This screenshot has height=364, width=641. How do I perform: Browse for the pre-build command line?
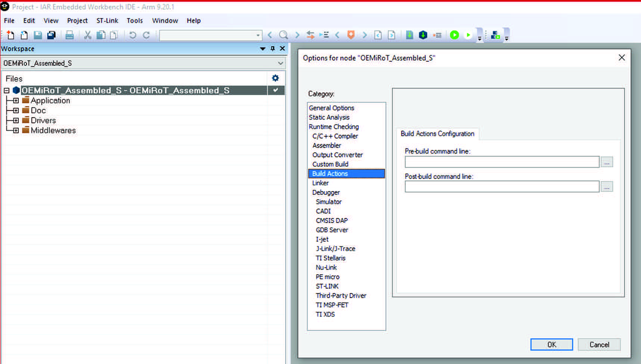[607, 162]
